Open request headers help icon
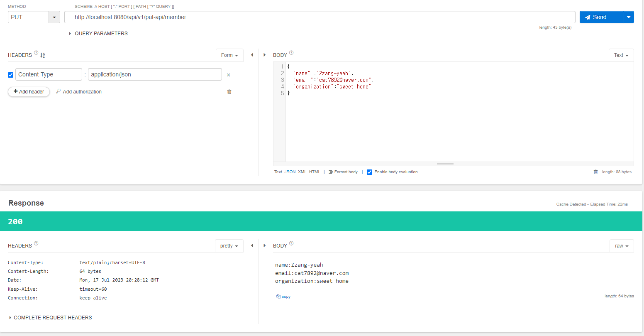Image resolution: width=644 pixels, height=336 pixels. tap(36, 53)
